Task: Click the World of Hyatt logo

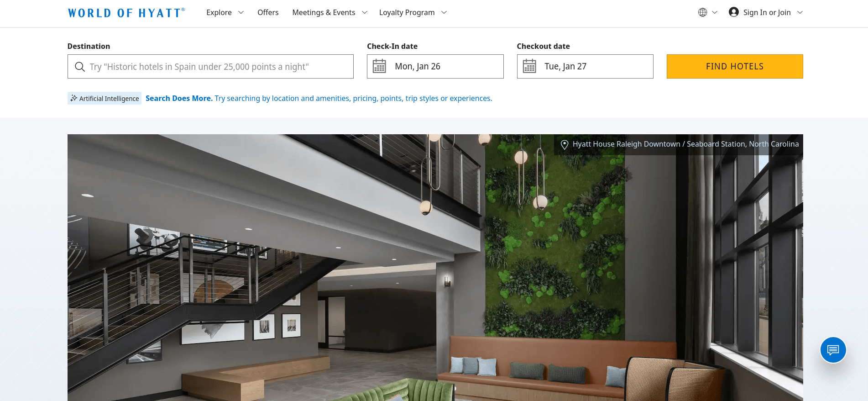Action: click(x=126, y=13)
